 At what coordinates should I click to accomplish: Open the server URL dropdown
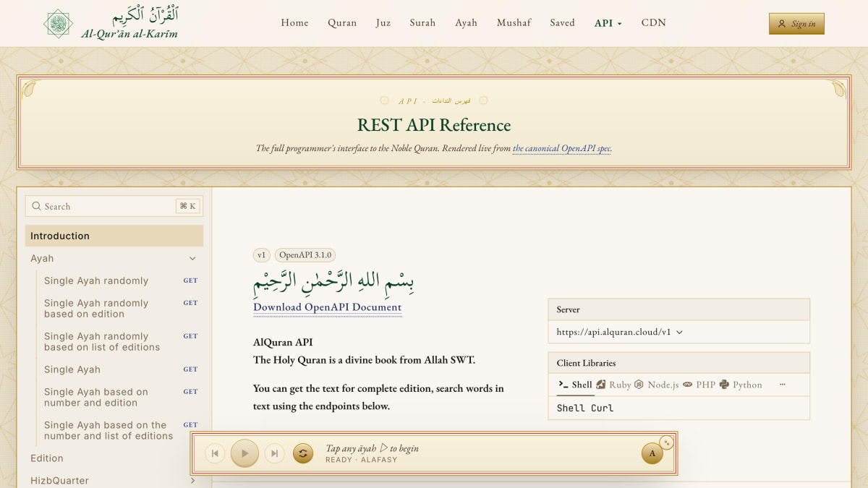pyautogui.click(x=620, y=332)
